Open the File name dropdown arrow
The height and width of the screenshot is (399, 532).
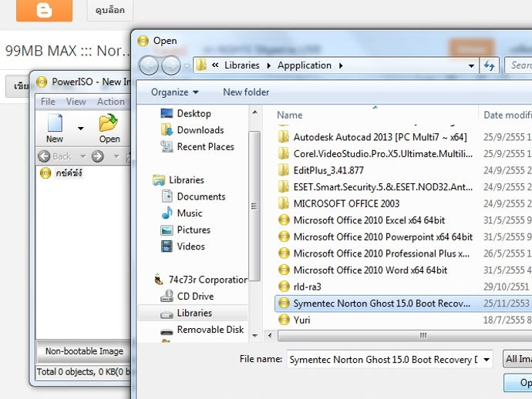[x=487, y=360]
